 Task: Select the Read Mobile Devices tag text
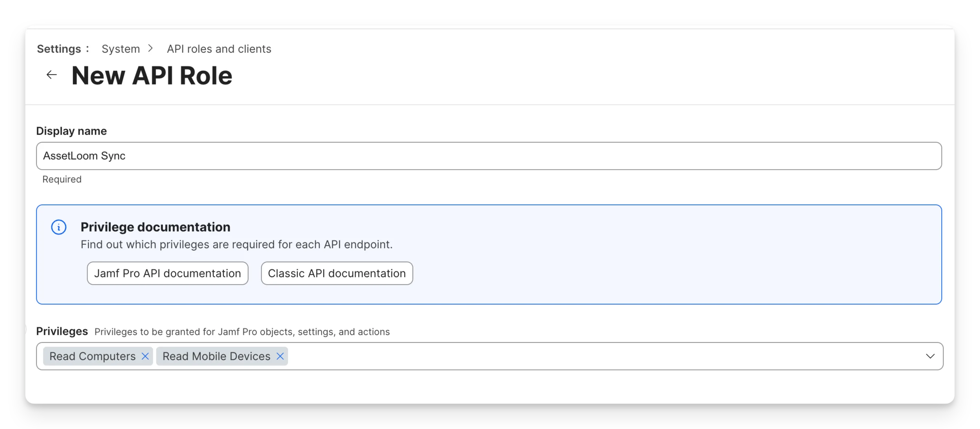[x=216, y=356]
